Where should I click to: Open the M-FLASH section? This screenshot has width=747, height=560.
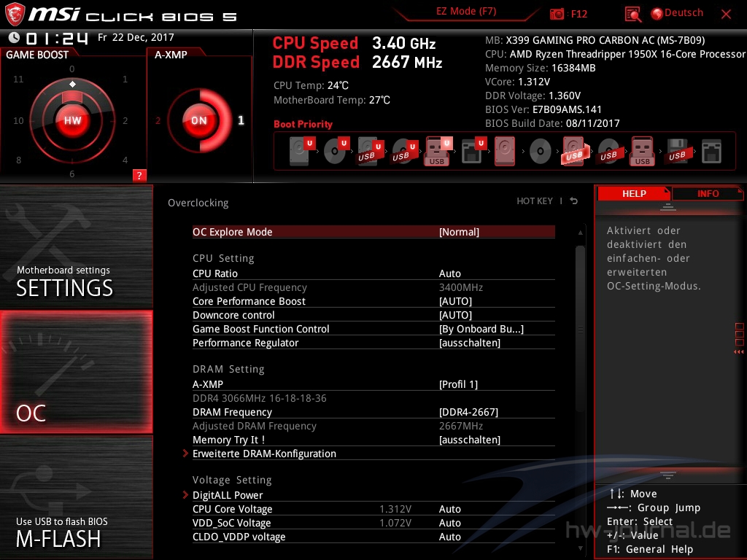pos(76,497)
